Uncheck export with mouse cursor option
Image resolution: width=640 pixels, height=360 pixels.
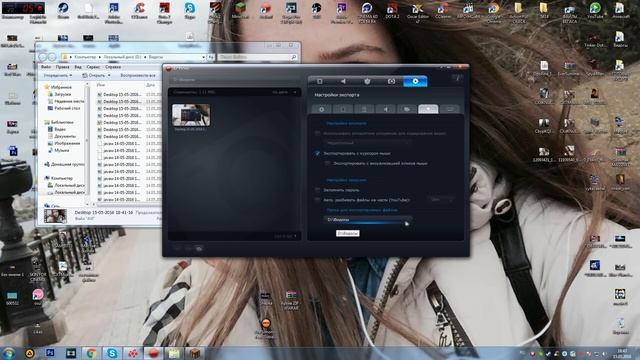pos(318,153)
